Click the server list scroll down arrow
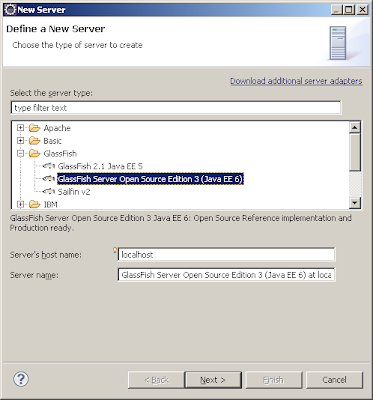This screenshot has height=400, width=373. pyautogui.click(x=355, y=202)
